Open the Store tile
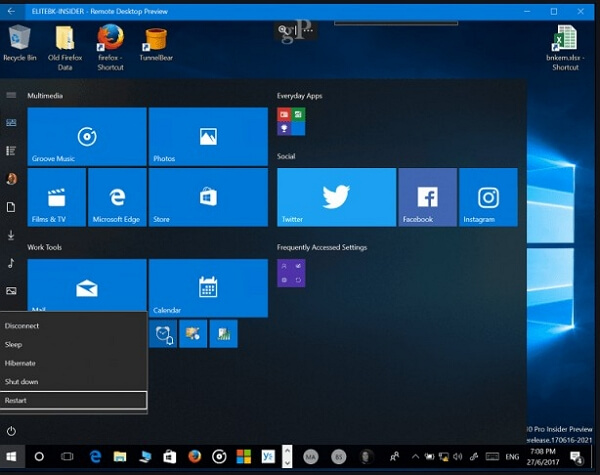 click(x=208, y=197)
